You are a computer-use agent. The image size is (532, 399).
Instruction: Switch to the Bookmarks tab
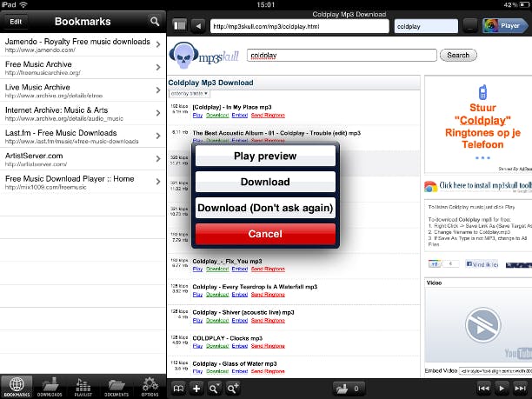coord(17,387)
